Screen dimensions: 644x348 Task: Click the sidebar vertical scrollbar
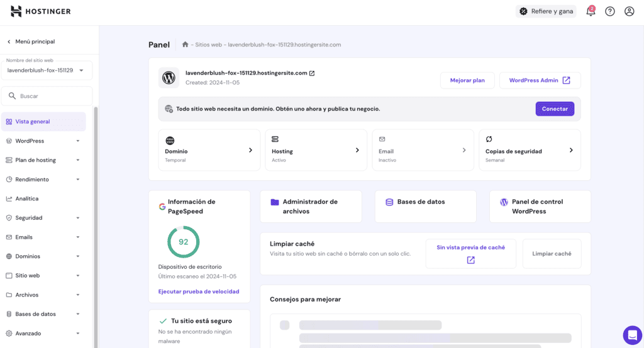tap(96, 227)
